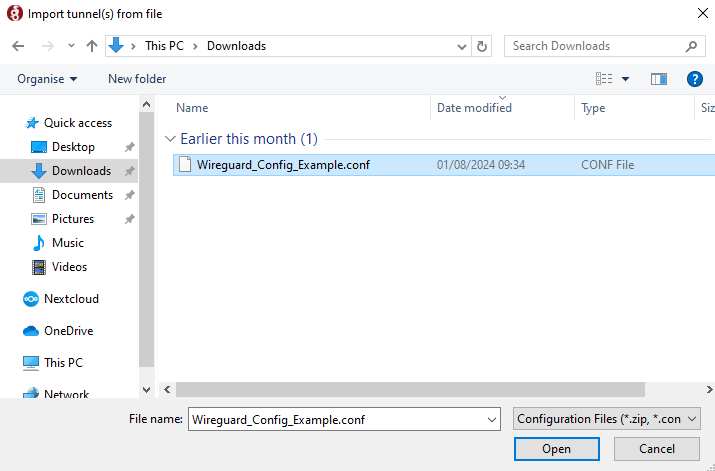
Task: Sort files by Name column header
Action: coord(192,108)
